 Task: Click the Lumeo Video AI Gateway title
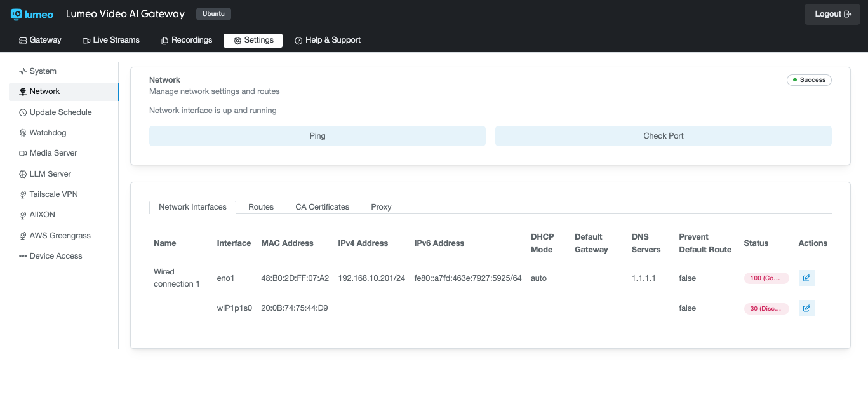[125, 14]
